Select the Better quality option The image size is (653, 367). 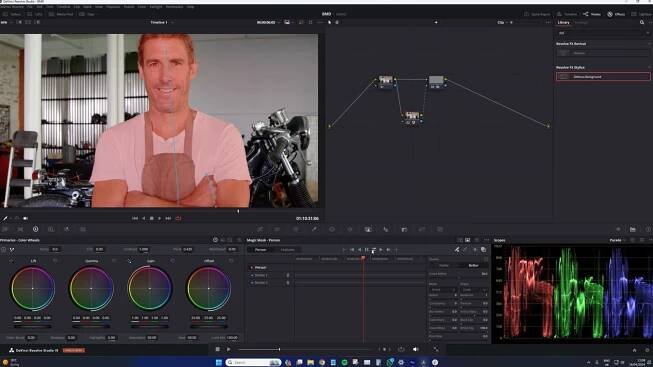pyautogui.click(x=474, y=265)
